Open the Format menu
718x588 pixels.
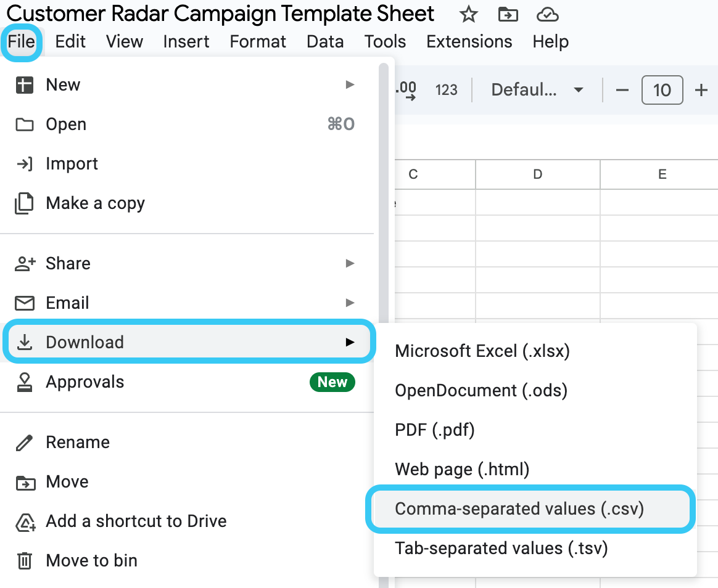(258, 42)
